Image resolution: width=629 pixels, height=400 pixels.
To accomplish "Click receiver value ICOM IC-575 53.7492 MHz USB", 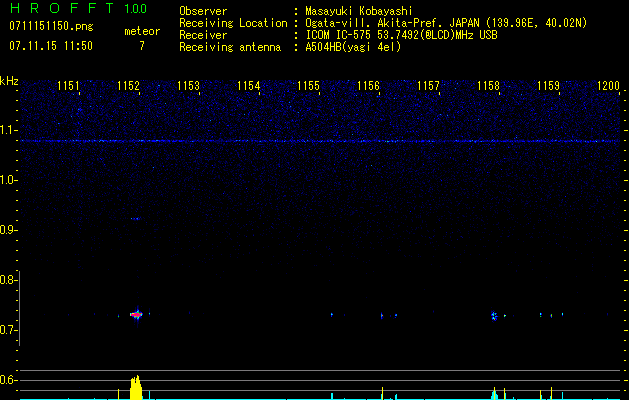I will pyautogui.click(x=401, y=35).
